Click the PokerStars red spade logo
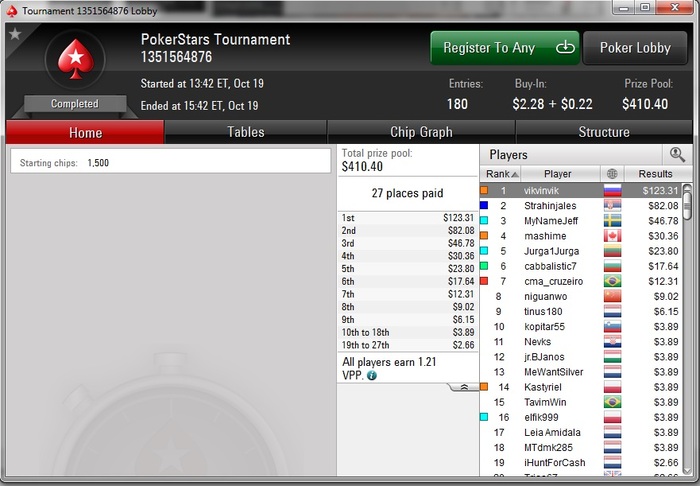 point(75,59)
